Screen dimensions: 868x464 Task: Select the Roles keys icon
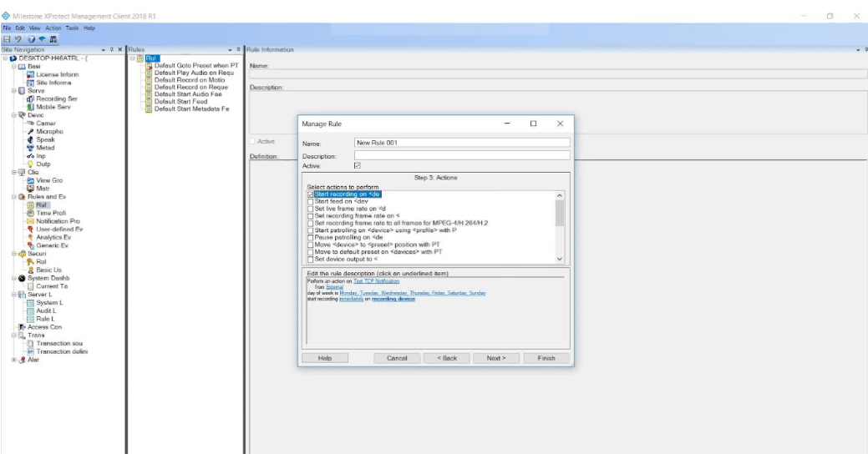click(x=30, y=261)
